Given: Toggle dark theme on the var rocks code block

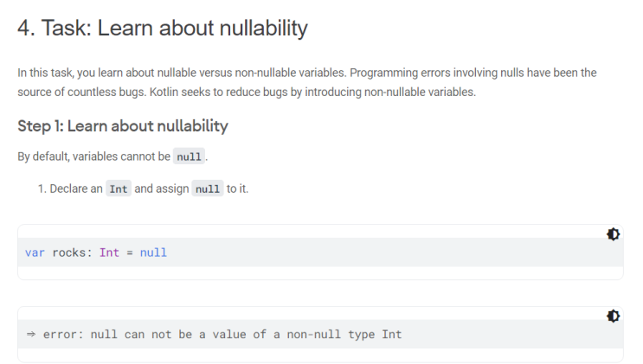Looking at the screenshot, I should pos(613,234).
